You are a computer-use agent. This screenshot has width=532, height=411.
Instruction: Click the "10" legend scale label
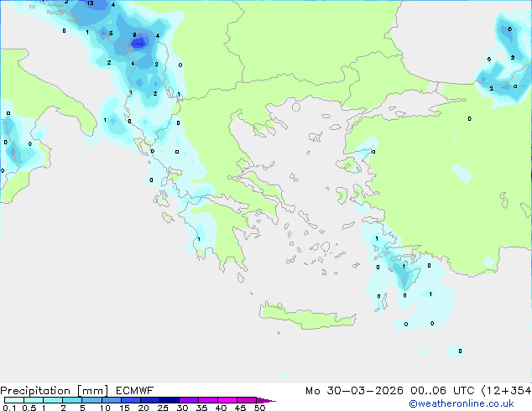pos(105,408)
